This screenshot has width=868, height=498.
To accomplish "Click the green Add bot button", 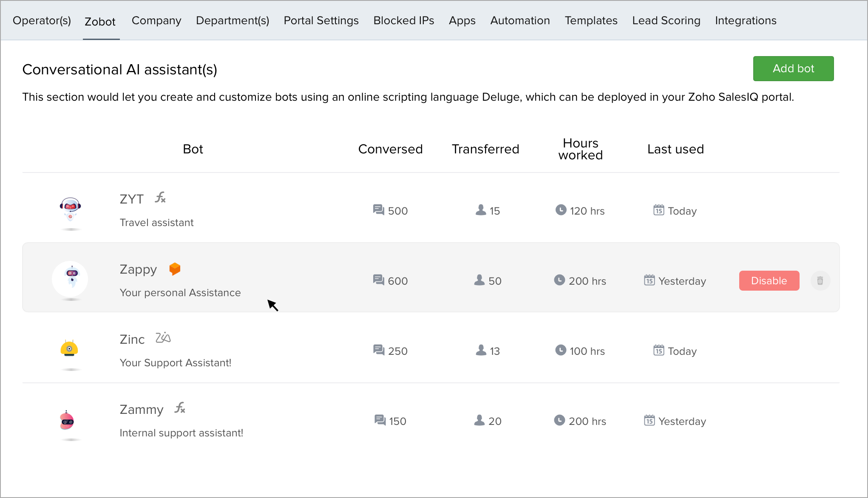I will tap(793, 68).
